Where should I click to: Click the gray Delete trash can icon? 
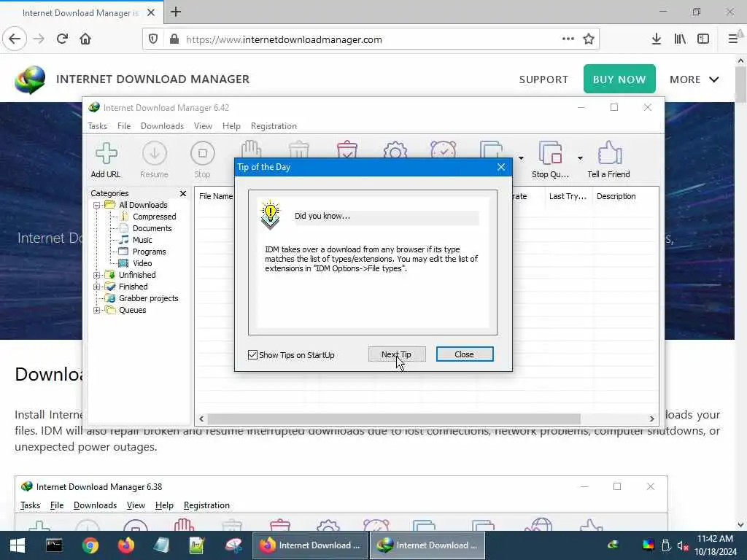tap(299, 149)
